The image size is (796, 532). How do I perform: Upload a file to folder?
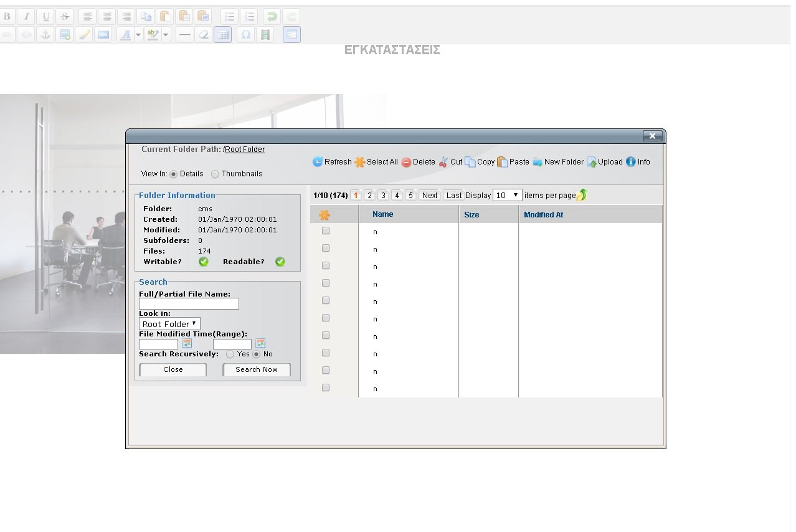click(605, 162)
